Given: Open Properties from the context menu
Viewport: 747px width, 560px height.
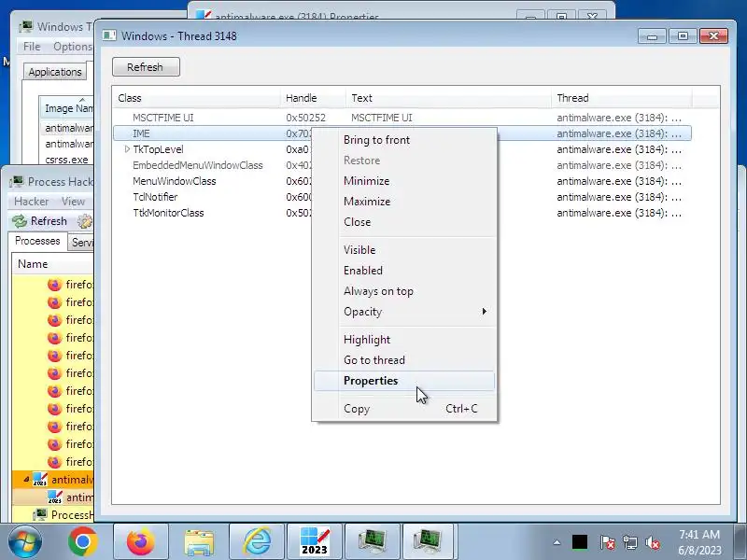Looking at the screenshot, I should coord(404,381).
